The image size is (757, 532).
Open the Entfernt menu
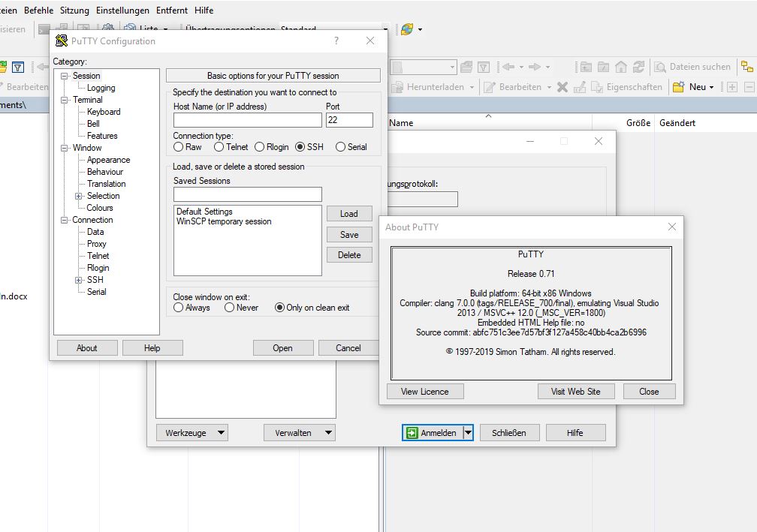point(172,10)
